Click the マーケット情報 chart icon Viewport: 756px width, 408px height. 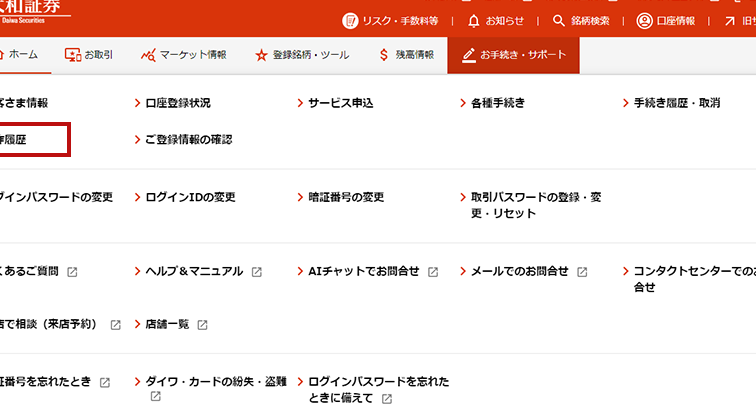[149, 55]
